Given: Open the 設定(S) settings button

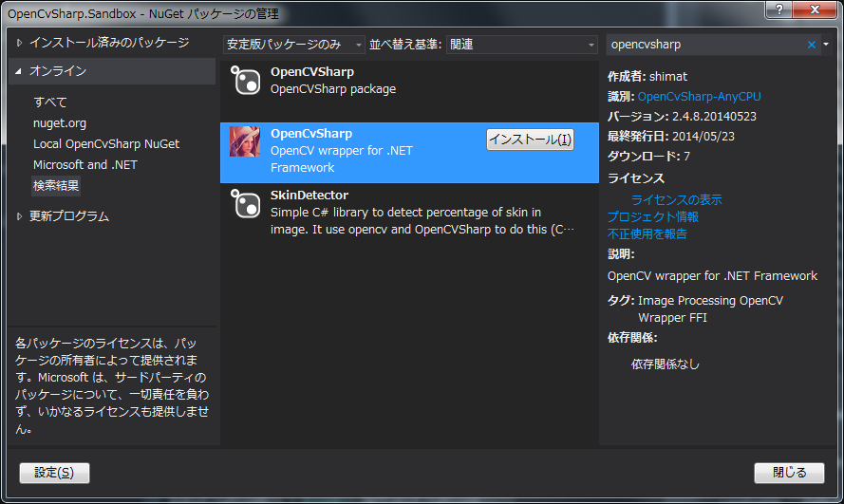Looking at the screenshot, I should [54, 473].
